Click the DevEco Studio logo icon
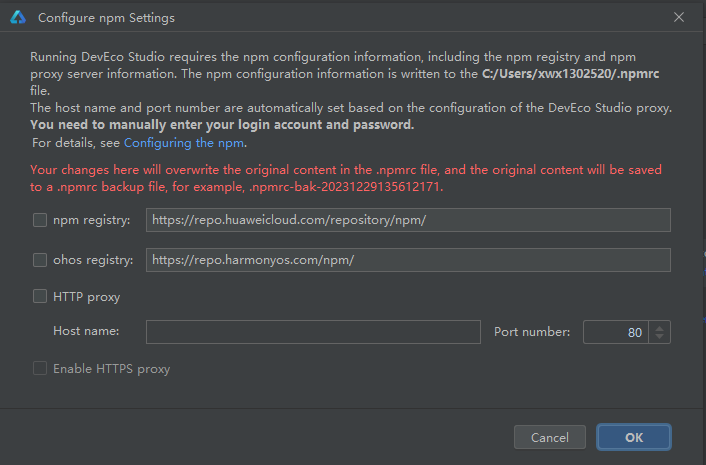This screenshot has height=465, width=706. pos(18,18)
